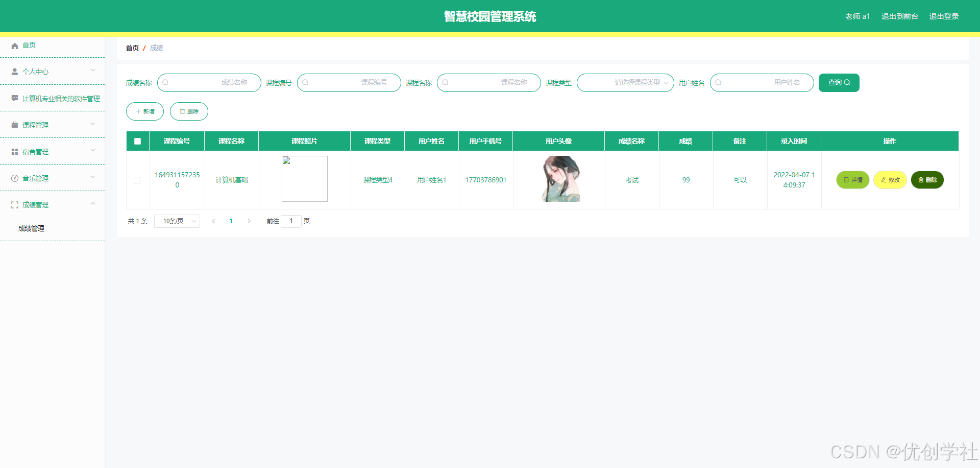Open the 宿舍管理 sidebar menu
This screenshot has width=980, height=468.
(52, 151)
